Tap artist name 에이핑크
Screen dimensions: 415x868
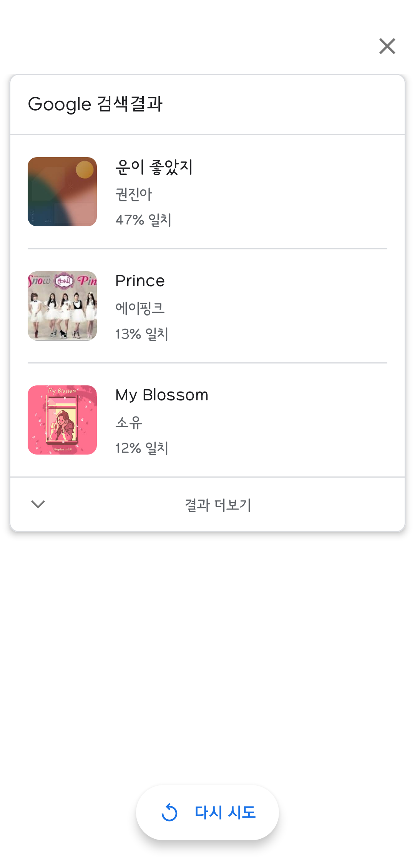point(140,308)
